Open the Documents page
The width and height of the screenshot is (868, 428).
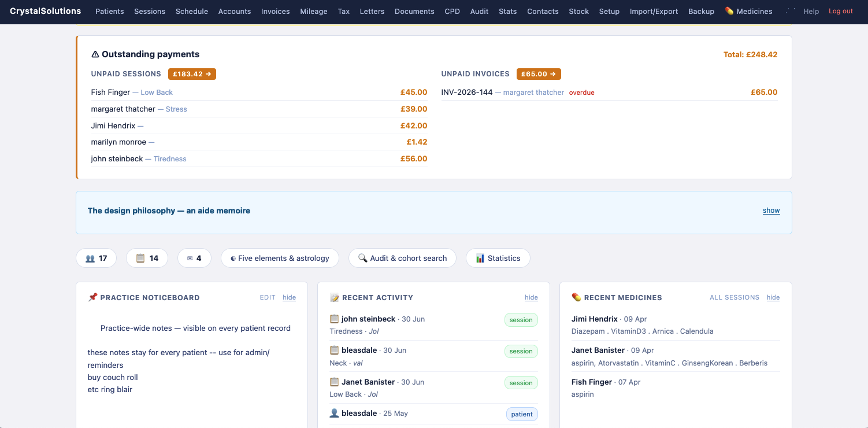(414, 11)
